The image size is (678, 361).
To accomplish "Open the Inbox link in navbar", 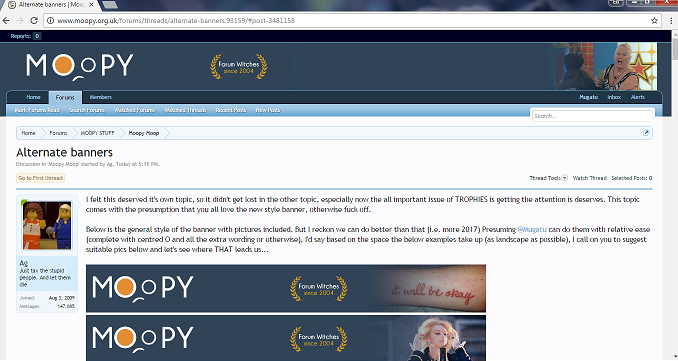I will [x=614, y=97].
